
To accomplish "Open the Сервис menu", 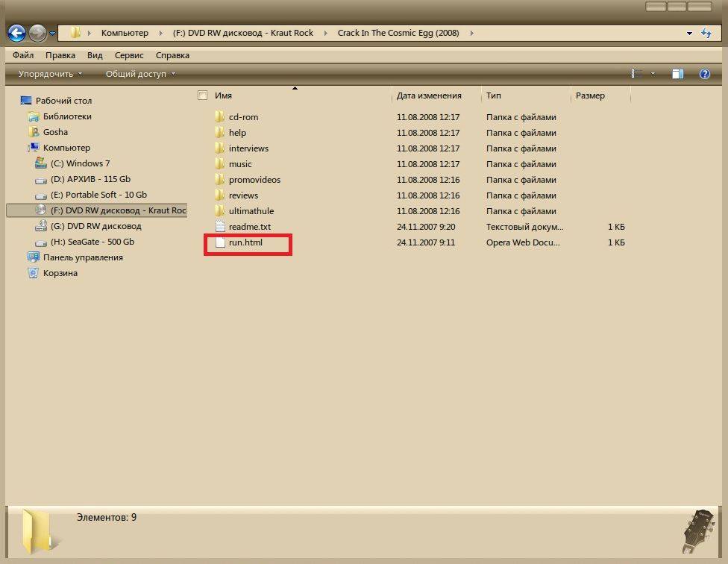I will (130, 55).
